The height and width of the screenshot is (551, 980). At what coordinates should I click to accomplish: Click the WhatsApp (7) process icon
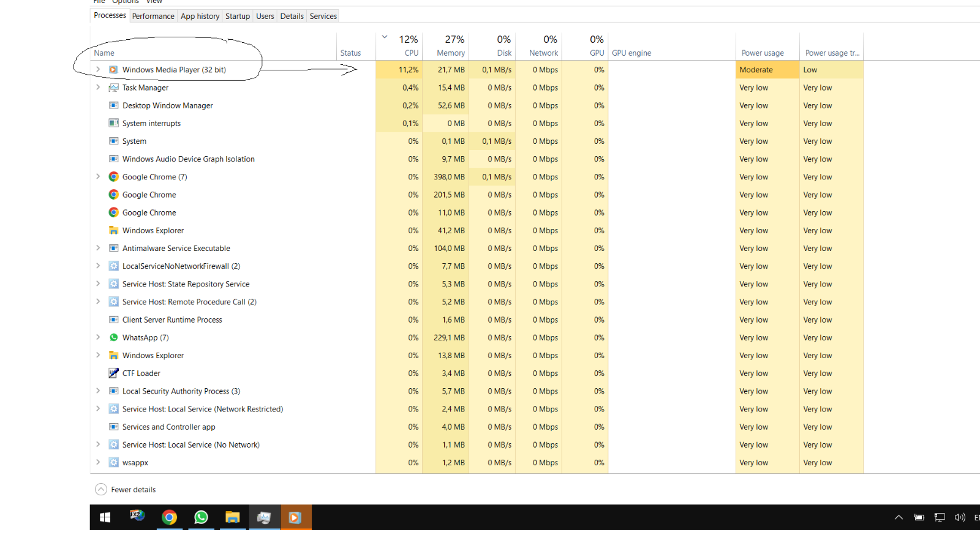[113, 337]
